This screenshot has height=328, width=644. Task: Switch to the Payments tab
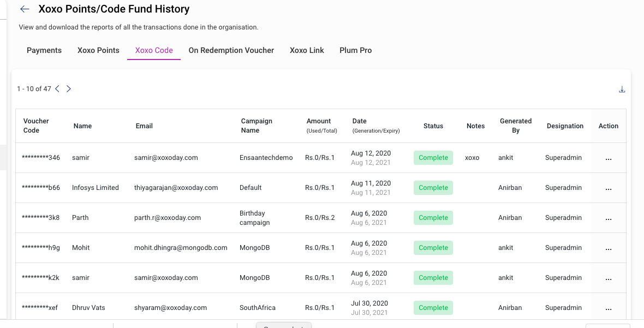44,50
